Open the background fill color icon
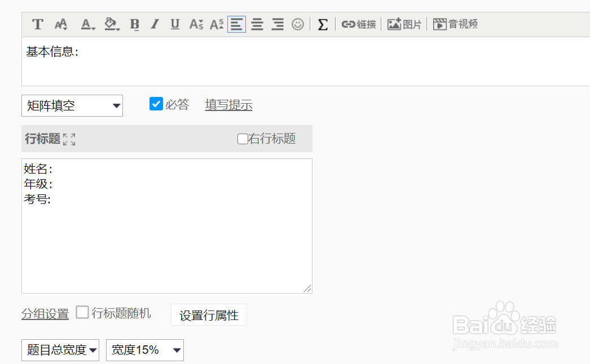The height and width of the screenshot is (364, 590). (x=112, y=24)
